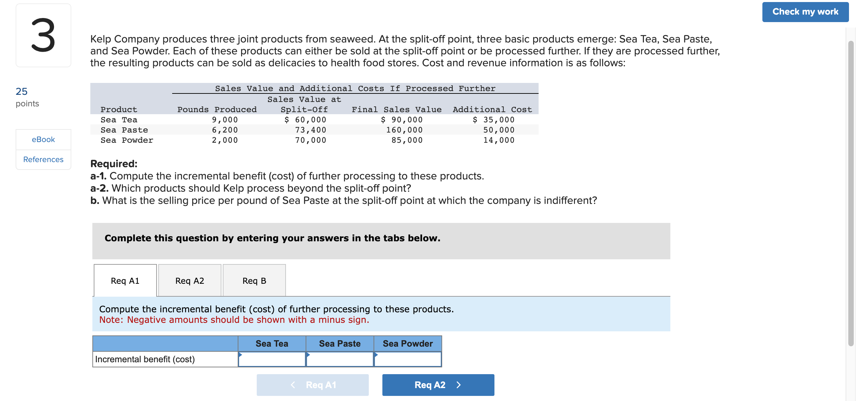Click the Sea Paste incremental benefit field
The width and height of the screenshot is (868, 401).
pyautogui.click(x=340, y=359)
